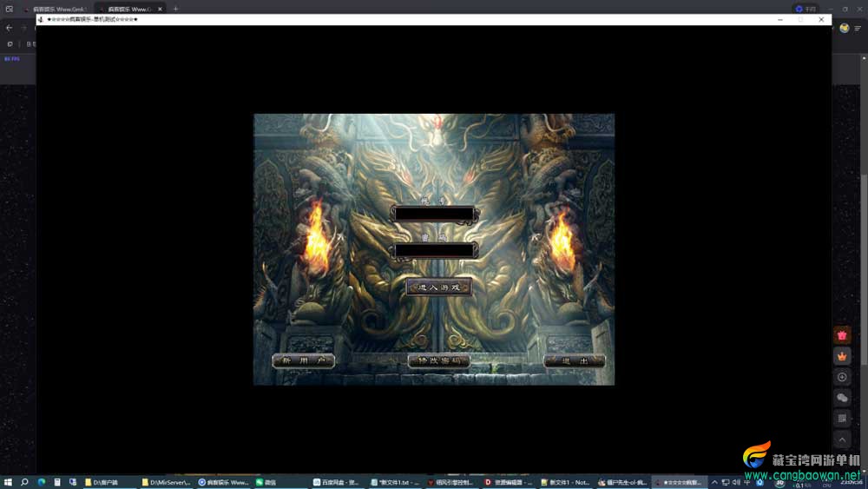Open the 百度网盘 taskbar item
868x489 pixels.
tap(338, 482)
